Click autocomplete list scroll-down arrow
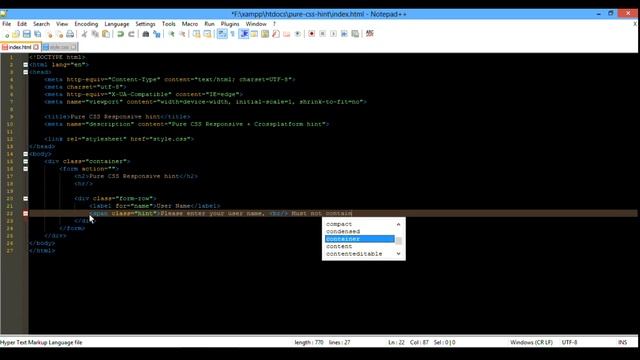 tap(398, 254)
